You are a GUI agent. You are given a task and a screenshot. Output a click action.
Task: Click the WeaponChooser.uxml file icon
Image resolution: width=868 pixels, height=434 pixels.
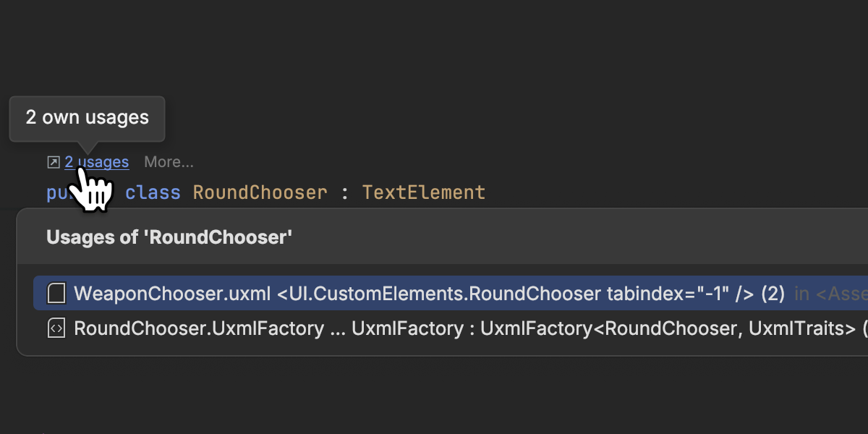pos(56,293)
